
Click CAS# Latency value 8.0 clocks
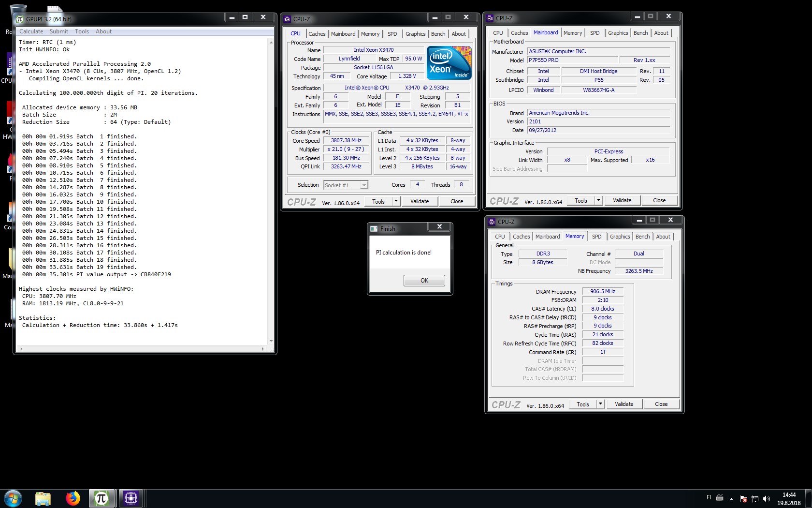pos(603,309)
